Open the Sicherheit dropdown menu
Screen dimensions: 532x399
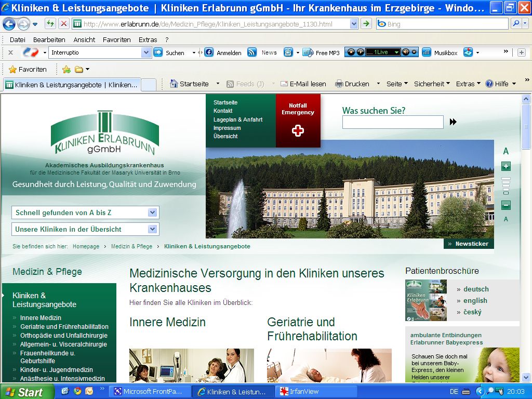tap(432, 84)
